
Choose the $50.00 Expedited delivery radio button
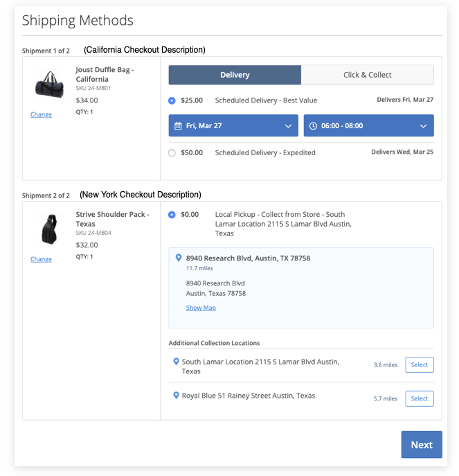tap(172, 152)
